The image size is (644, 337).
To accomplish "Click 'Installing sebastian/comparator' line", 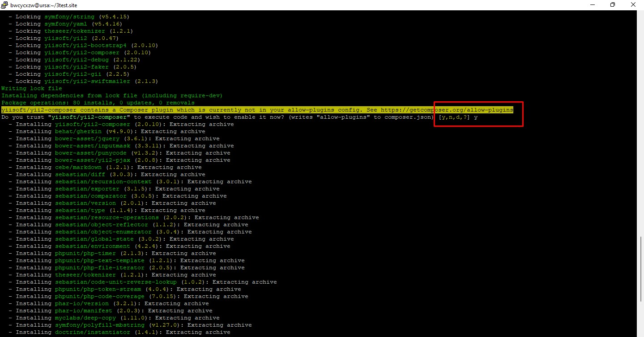I will tap(117, 196).
